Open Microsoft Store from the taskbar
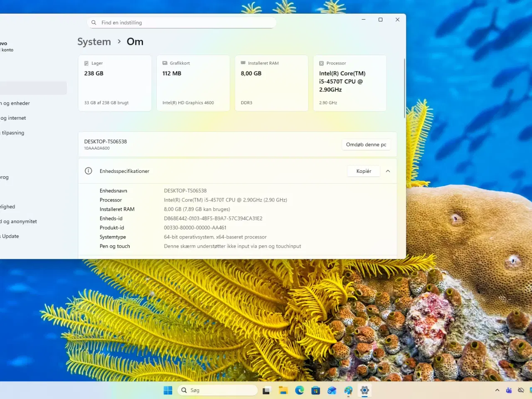Image resolution: width=532 pixels, height=399 pixels. (x=316, y=390)
